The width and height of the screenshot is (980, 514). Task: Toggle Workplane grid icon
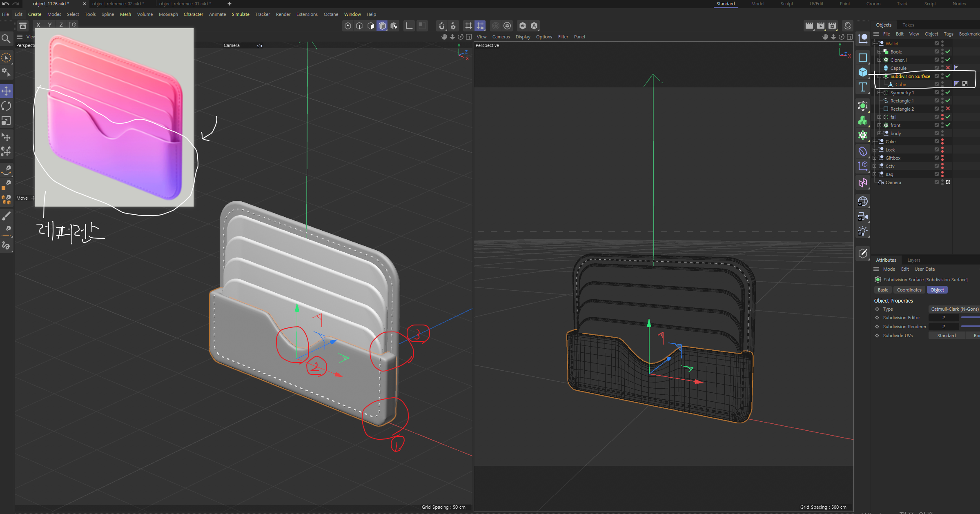pyautogui.click(x=469, y=26)
